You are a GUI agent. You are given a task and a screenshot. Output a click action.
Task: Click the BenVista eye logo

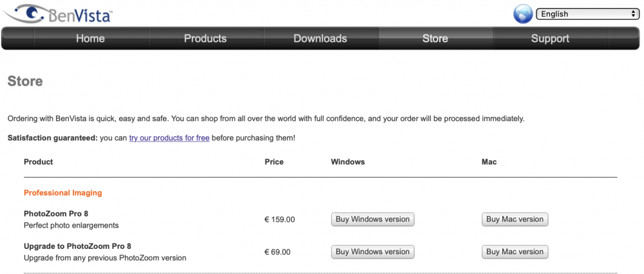point(57,13)
